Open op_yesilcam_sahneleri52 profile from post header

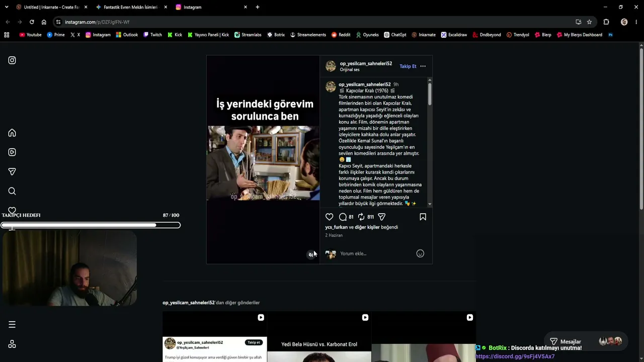point(366,64)
